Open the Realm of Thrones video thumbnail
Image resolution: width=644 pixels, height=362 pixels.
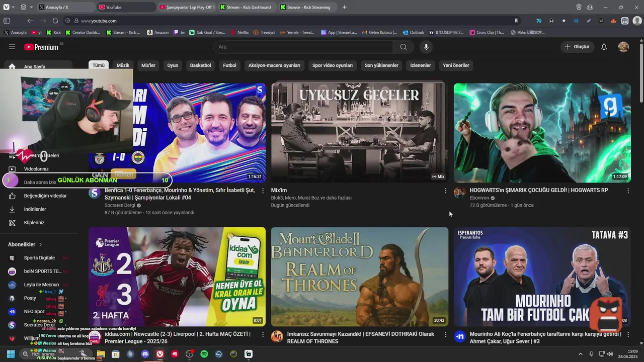(359, 277)
